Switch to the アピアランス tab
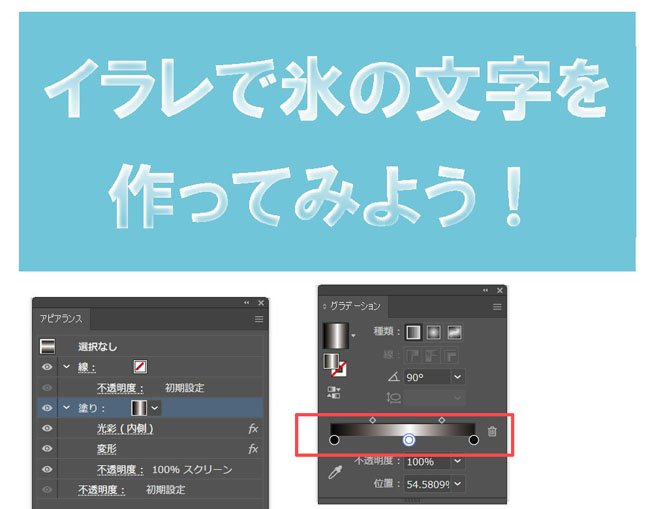 tap(61, 319)
